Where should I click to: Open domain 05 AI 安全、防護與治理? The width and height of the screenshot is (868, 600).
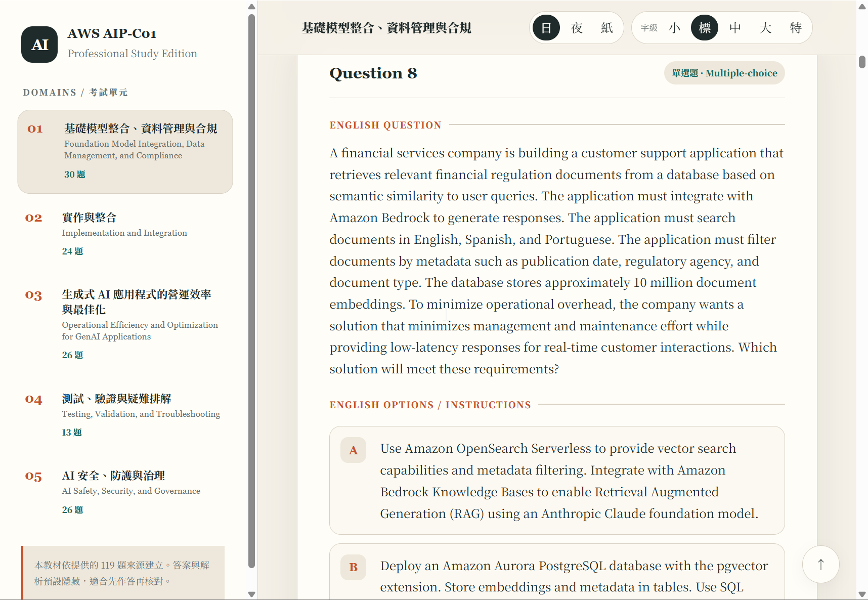125,492
